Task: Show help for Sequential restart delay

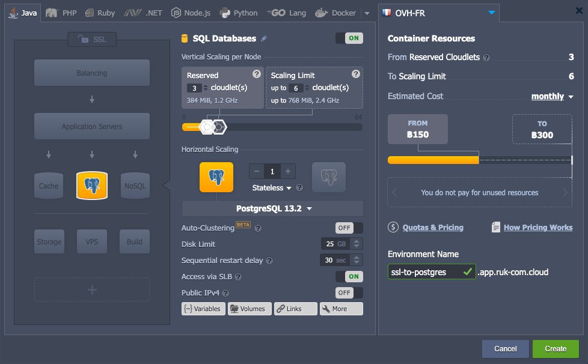Action: 269,261
